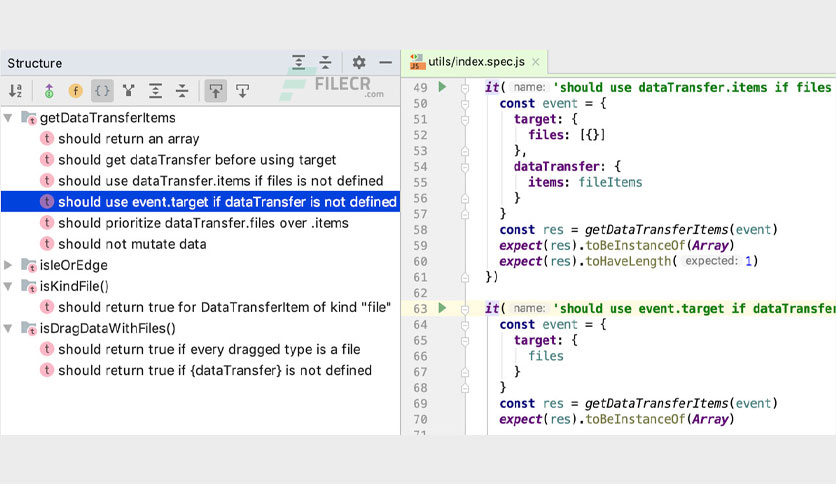The image size is (836, 484).
Task: Click the branching Y-shaped toolbar icon
Action: click(128, 91)
